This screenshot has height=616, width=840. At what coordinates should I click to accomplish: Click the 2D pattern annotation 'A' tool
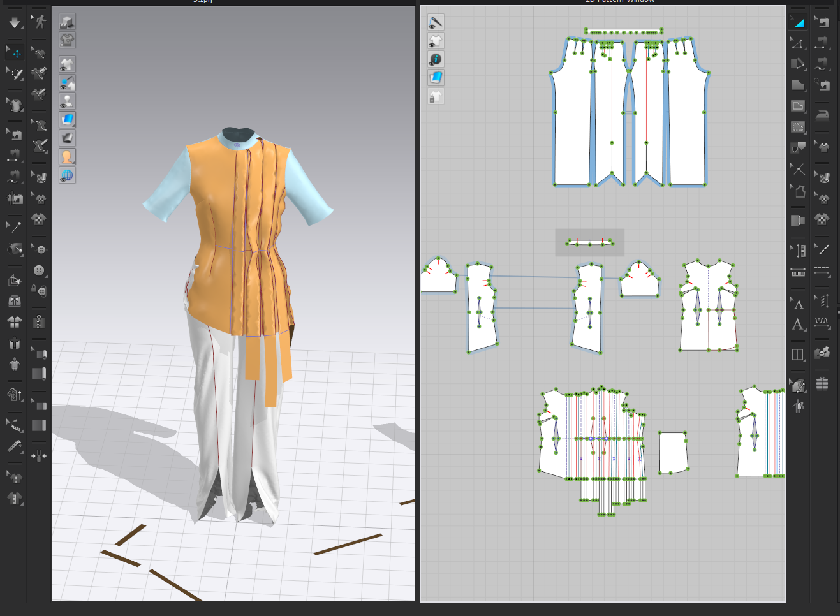click(x=797, y=325)
